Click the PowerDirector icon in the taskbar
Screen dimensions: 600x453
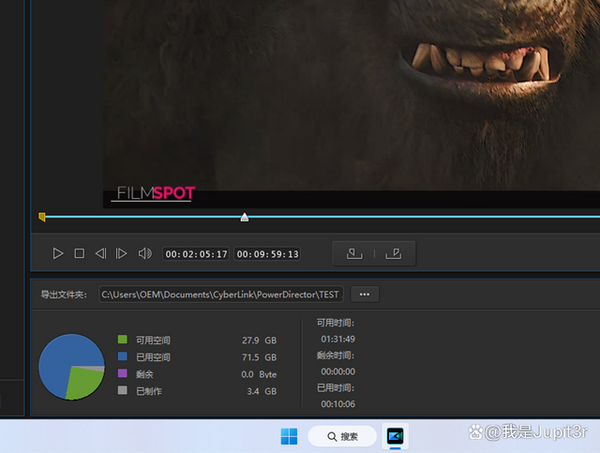(x=396, y=436)
